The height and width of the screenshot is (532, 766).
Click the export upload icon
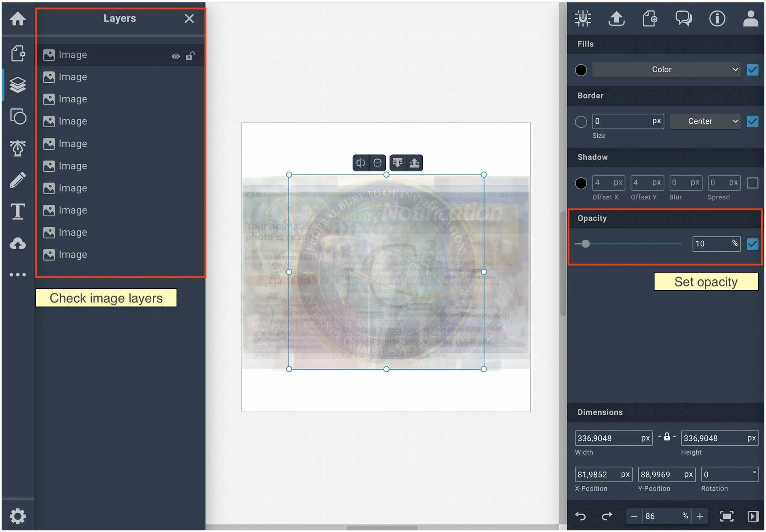click(616, 19)
